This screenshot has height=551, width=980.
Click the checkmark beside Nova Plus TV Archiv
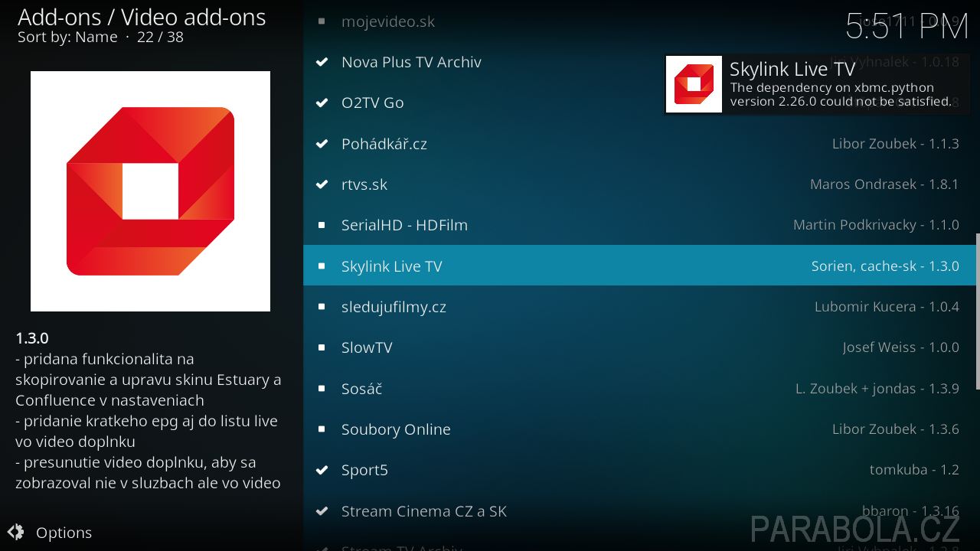(x=322, y=62)
